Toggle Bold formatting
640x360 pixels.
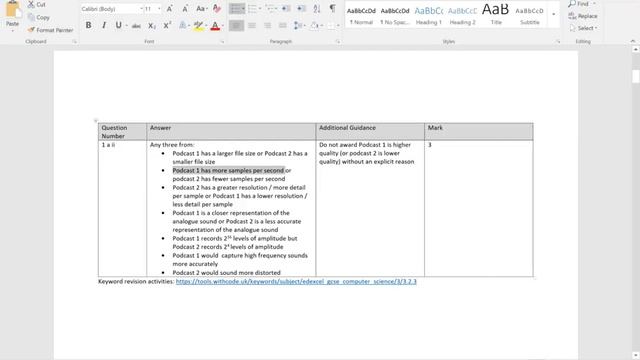(88, 25)
